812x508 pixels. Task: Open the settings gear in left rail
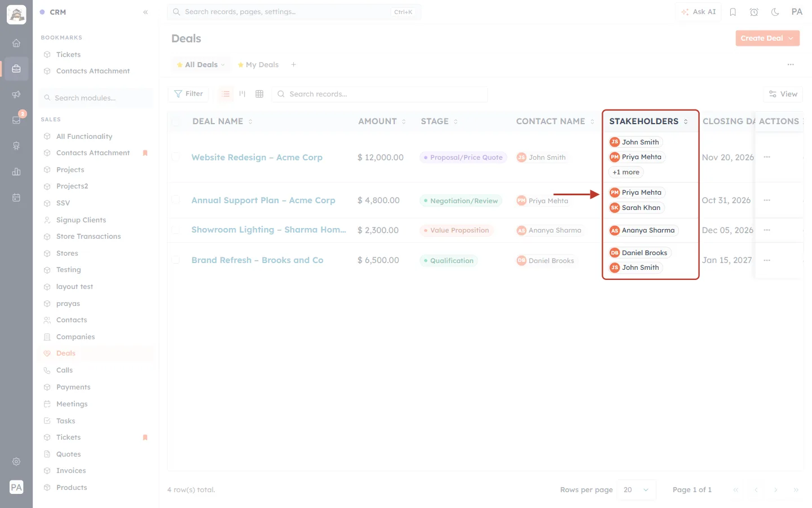pyautogui.click(x=16, y=462)
